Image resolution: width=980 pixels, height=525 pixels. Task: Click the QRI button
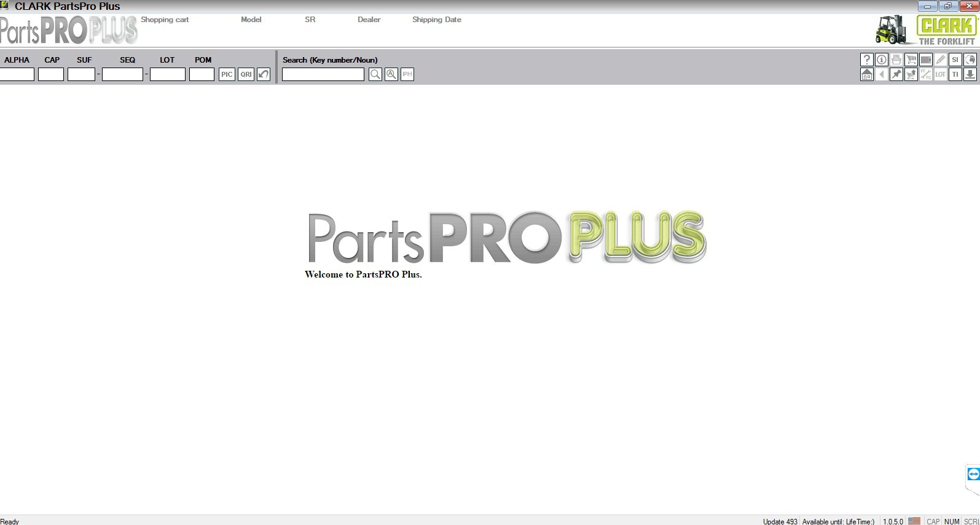(246, 74)
